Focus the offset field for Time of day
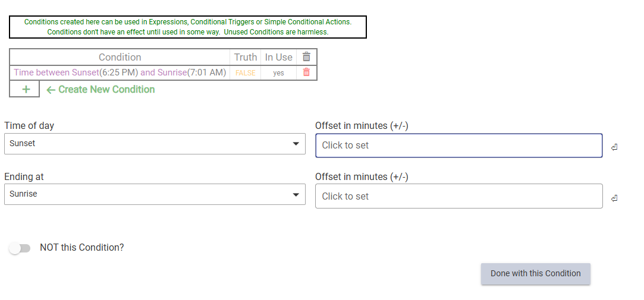This screenshot has height=300, width=644. [458, 146]
